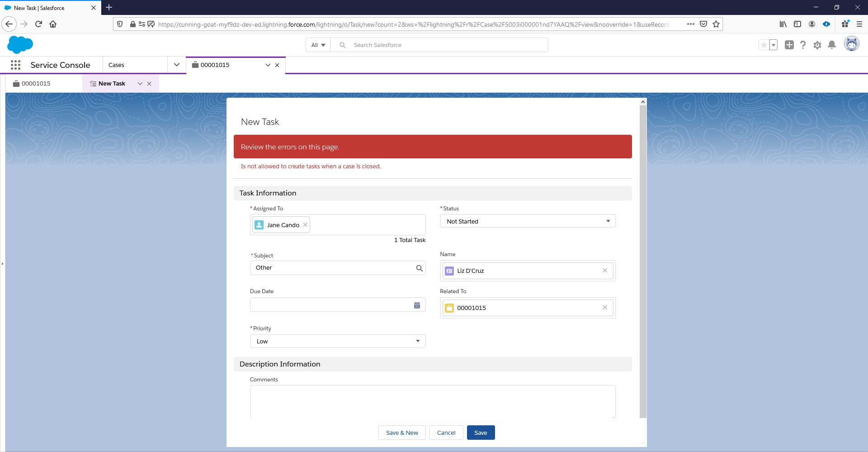868x452 pixels.
Task: Open the favorites star icon
Action: 764,45
